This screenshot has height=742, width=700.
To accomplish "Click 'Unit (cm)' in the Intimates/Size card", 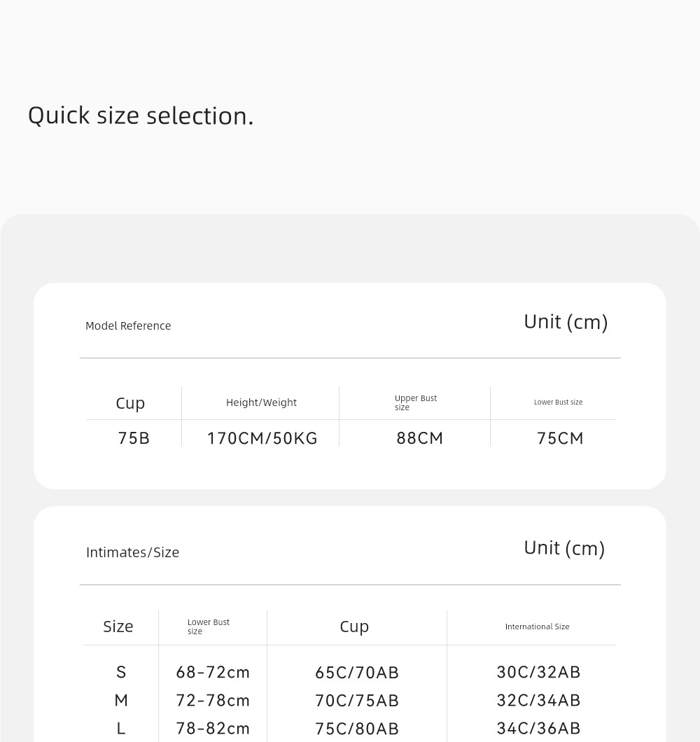I will (564, 549).
